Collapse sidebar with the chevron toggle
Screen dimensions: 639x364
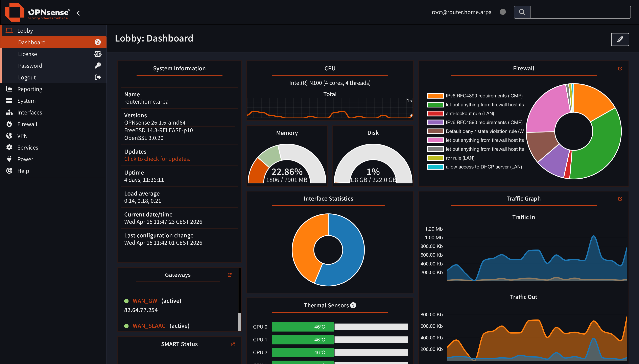point(78,13)
